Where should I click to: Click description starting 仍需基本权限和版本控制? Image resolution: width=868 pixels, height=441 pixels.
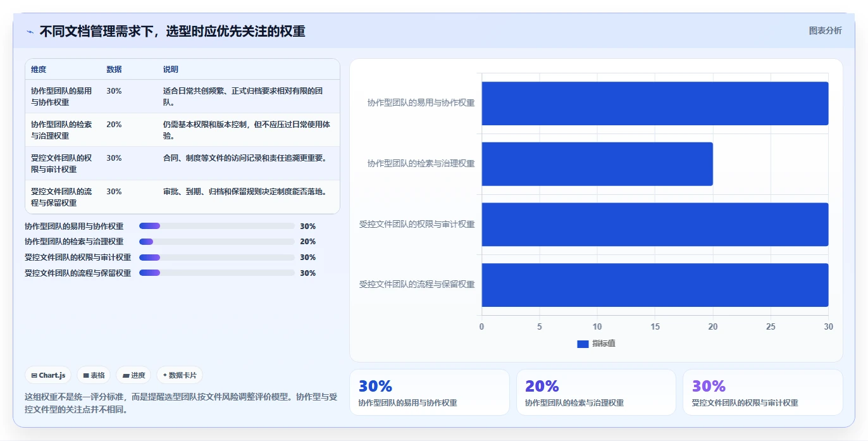(247, 130)
